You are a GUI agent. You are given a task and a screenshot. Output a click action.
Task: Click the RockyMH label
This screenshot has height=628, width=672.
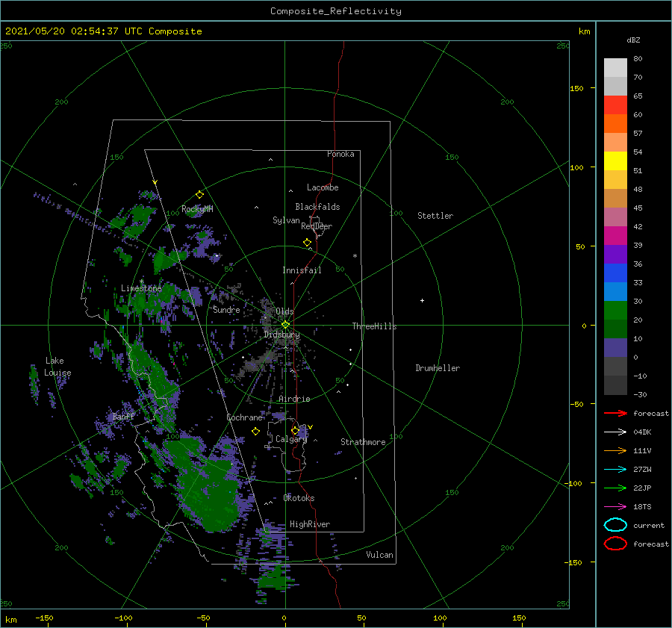click(x=197, y=209)
